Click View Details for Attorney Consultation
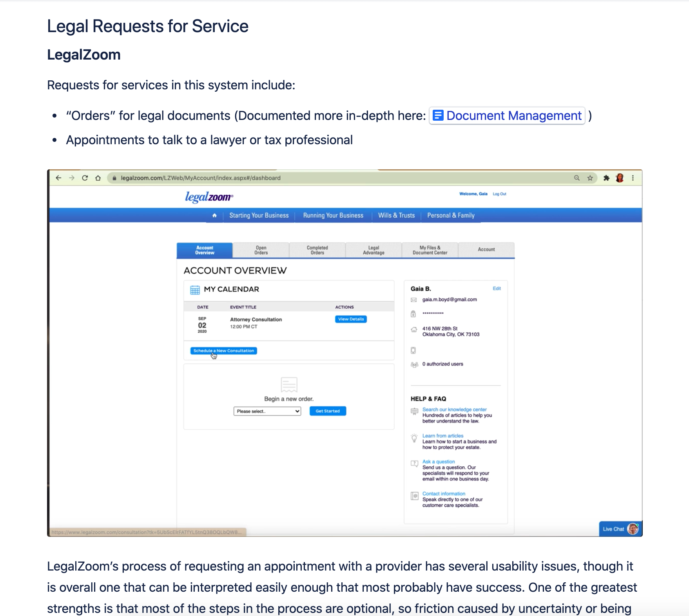Screen dimensions: 689x616 point(351,319)
